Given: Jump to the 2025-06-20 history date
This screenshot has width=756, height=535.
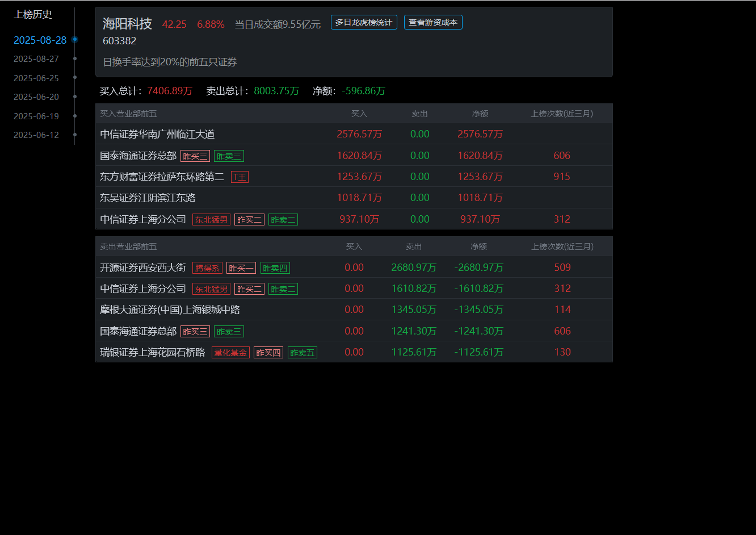Looking at the screenshot, I should click(x=36, y=97).
